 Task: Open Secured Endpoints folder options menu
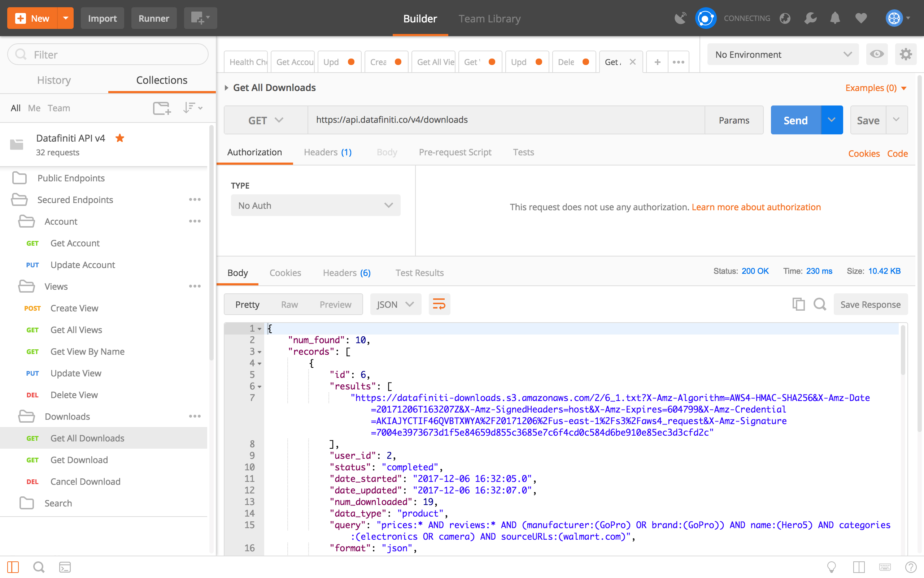pos(195,199)
